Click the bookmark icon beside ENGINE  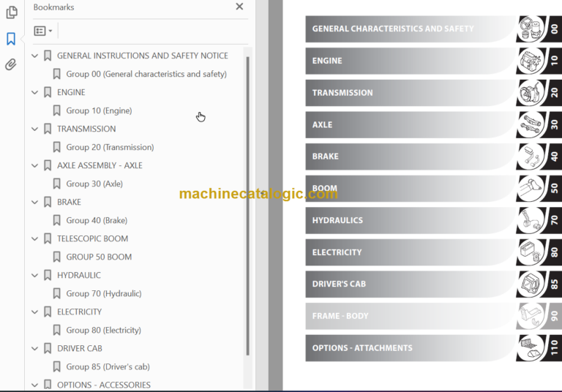tap(48, 92)
